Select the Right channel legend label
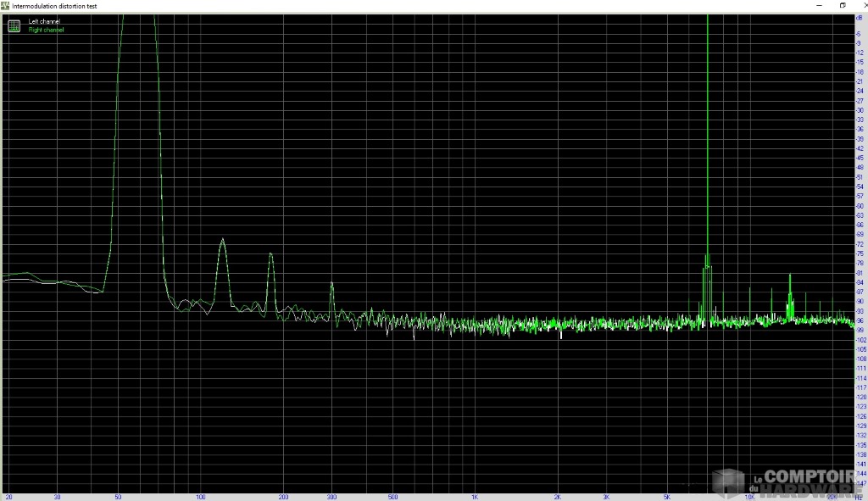This screenshot has height=501, width=868. click(46, 30)
